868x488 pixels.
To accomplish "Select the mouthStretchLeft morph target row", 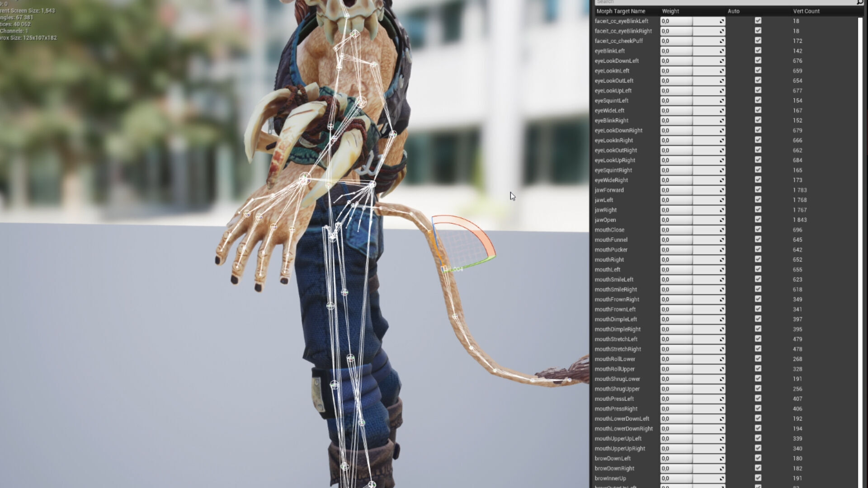I will (x=616, y=339).
